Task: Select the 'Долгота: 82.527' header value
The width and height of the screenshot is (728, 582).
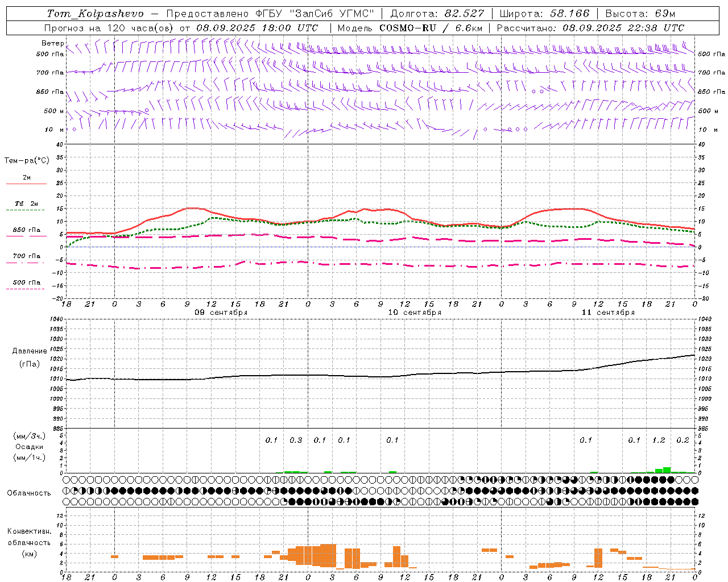Action: coord(437,14)
